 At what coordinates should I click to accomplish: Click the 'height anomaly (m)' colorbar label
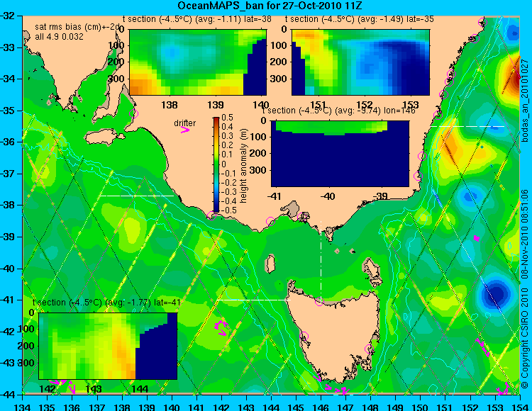coord(243,165)
